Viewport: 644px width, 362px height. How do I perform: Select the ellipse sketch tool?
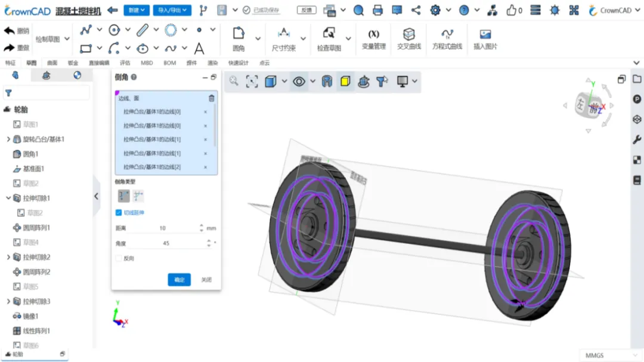(143, 48)
